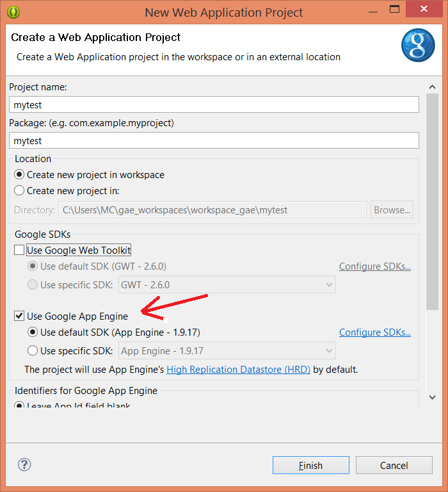Click the scroll up arrow of the form

tap(433, 87)
